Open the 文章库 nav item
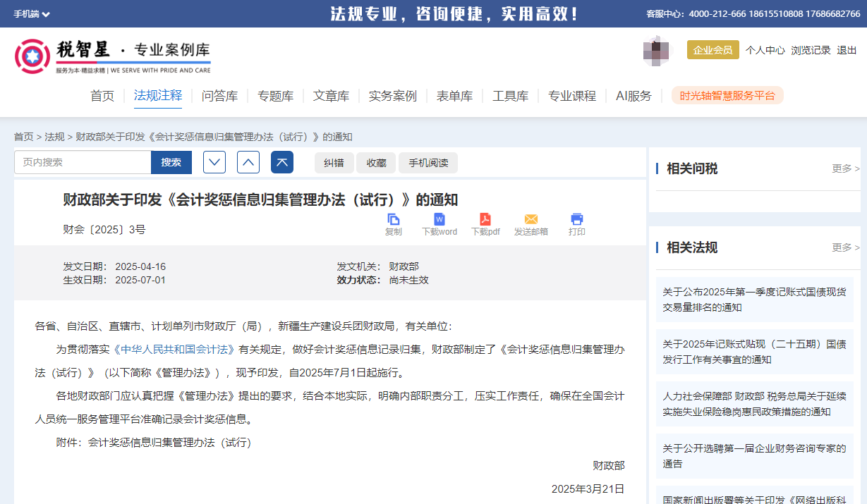Viewport: 867px width, 504px height. [x=332, y=96]
